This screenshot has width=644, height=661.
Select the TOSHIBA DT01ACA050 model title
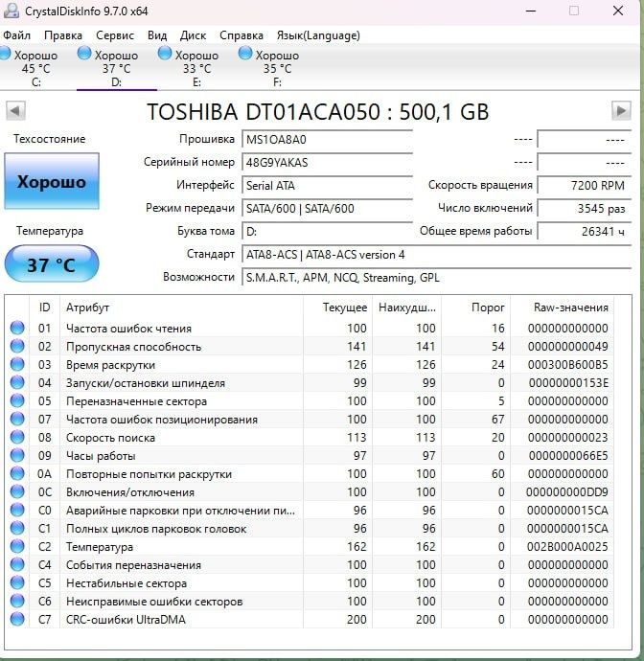[x=317, y=112]
